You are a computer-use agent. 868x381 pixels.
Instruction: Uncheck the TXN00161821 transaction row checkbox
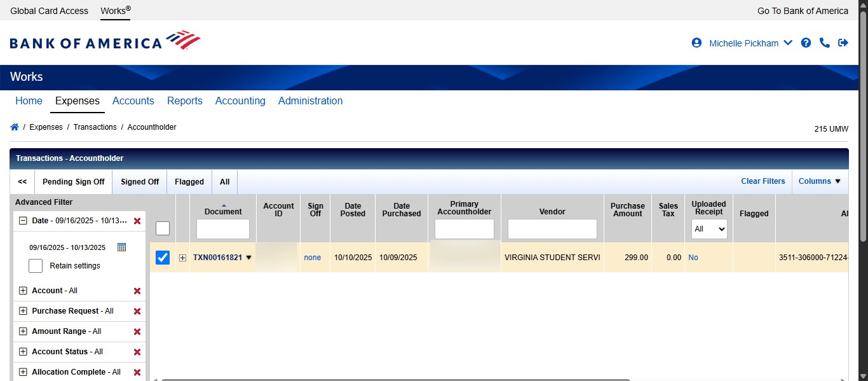(x=163, y=257)
